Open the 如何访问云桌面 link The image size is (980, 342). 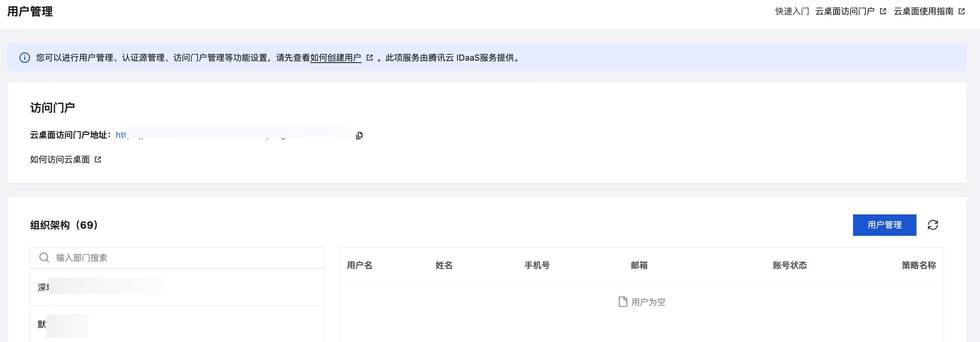click(60, 159)
